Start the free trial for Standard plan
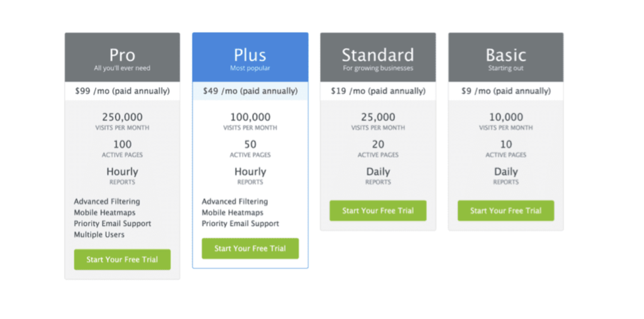Screen dimensions: 644x319 378,211
